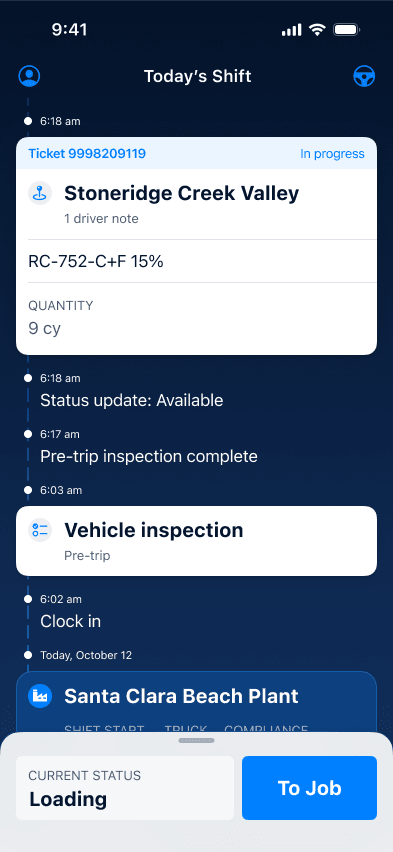Tap the location pin icon beside Stoneridge Creek Valley
The width and height of the screenshot is (393, 852).
pos(40,193)
